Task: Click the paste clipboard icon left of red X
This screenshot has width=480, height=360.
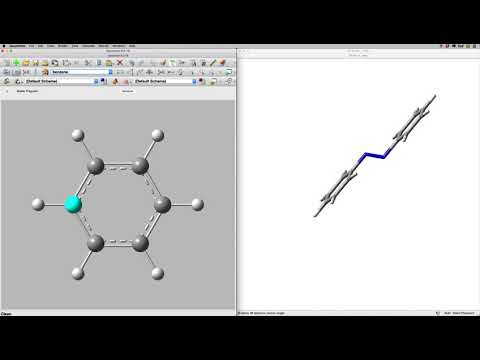Action: click(109, 63)
